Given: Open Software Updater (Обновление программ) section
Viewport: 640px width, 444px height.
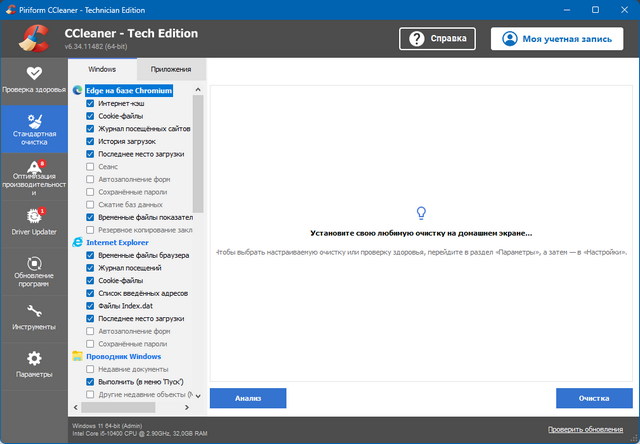Looking at the screenshot, I should point(34,269).
